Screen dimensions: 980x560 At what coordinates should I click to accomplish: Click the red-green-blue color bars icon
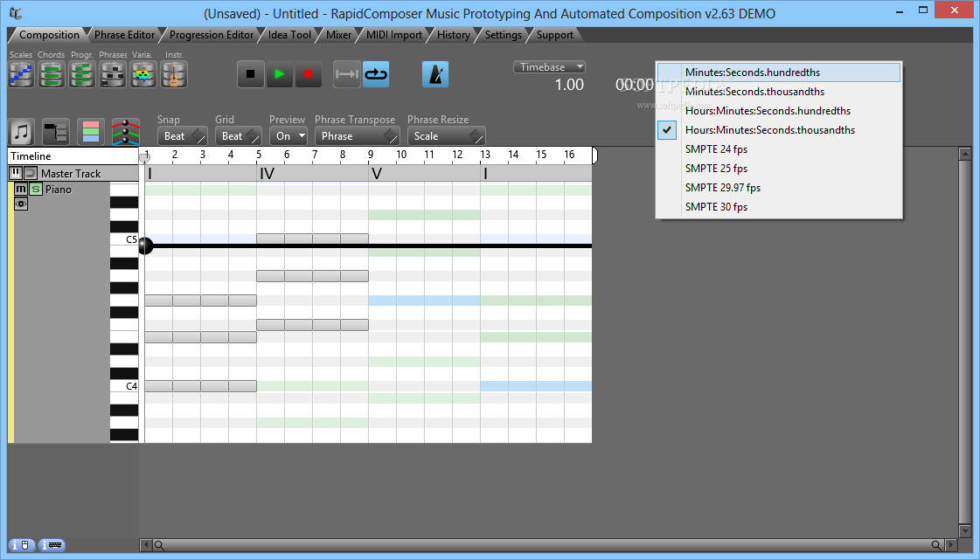(x=91, y=132)
